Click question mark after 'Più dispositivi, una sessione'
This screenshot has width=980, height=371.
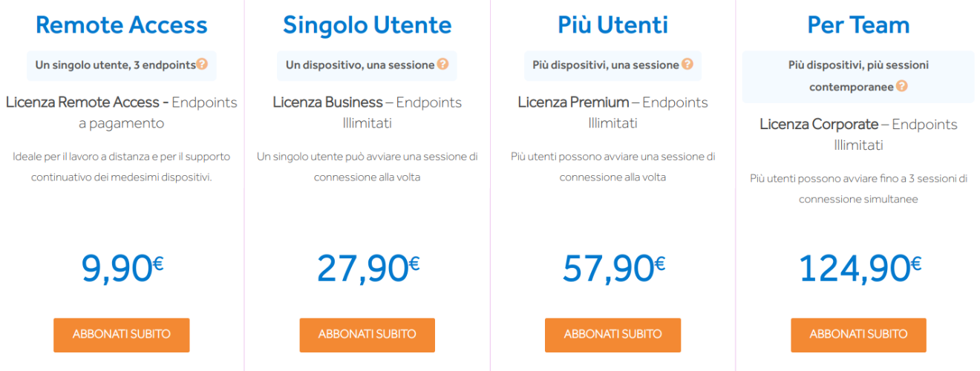[x=687, y=65]
